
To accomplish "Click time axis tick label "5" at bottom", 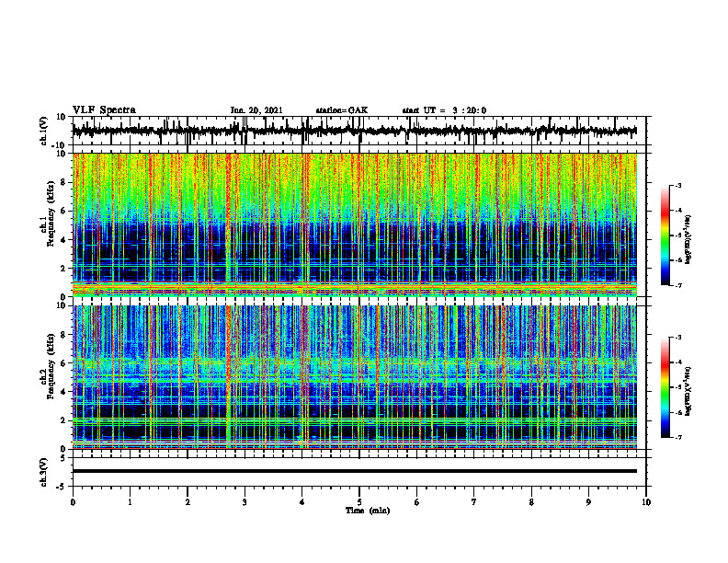I will [x=359, y=502].
